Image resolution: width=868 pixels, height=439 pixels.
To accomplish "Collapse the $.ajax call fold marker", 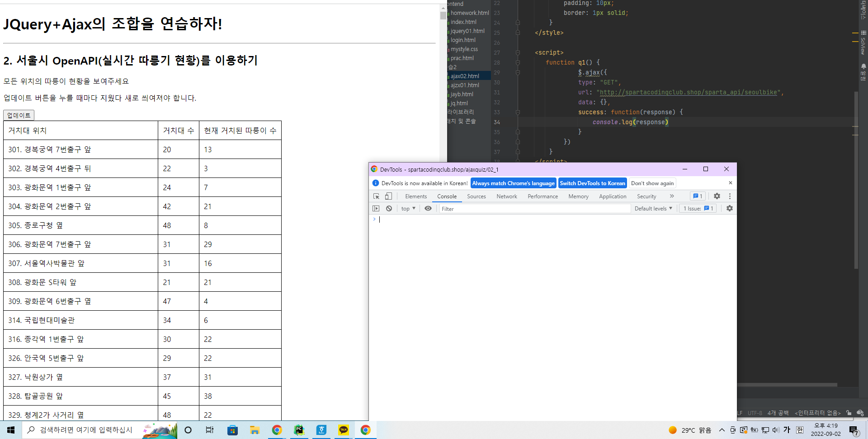I will pyautogui.click(x=518, y=72).
